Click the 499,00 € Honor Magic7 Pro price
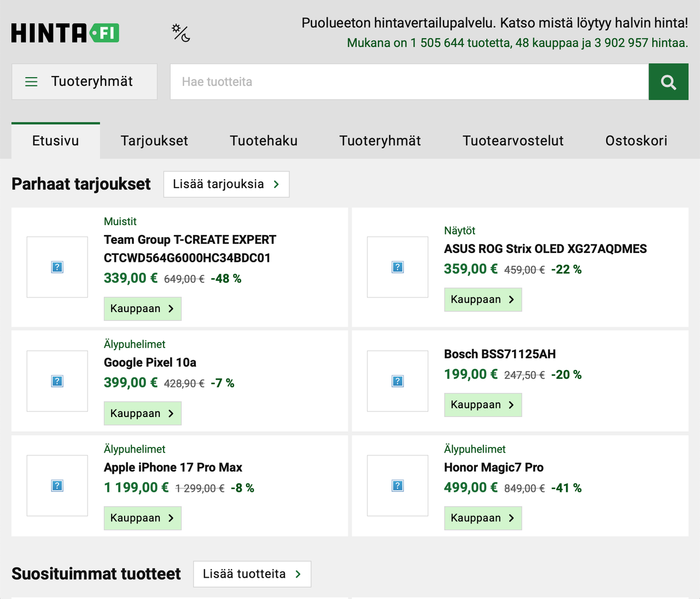 471,488
